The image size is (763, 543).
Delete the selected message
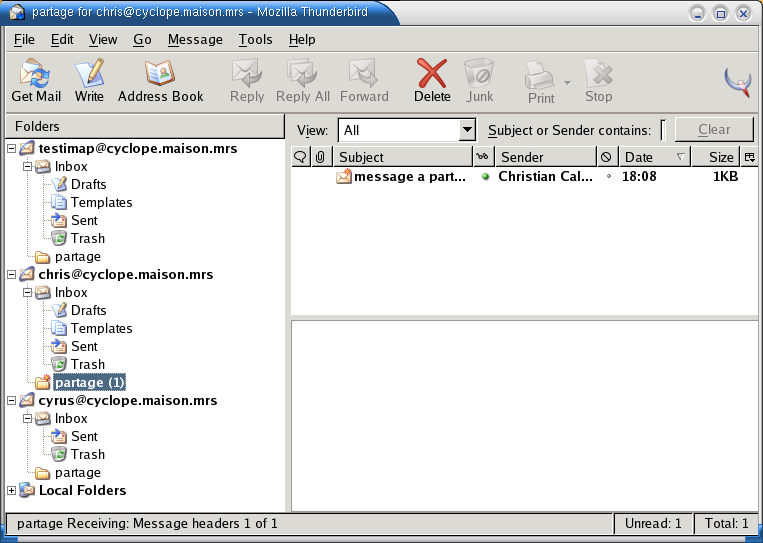click(432, 81)
